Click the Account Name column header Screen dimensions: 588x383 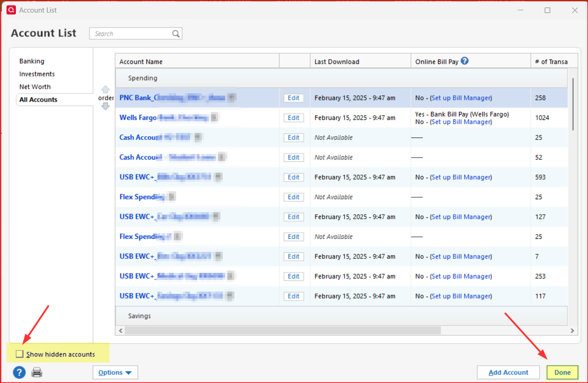coord(197,62)
